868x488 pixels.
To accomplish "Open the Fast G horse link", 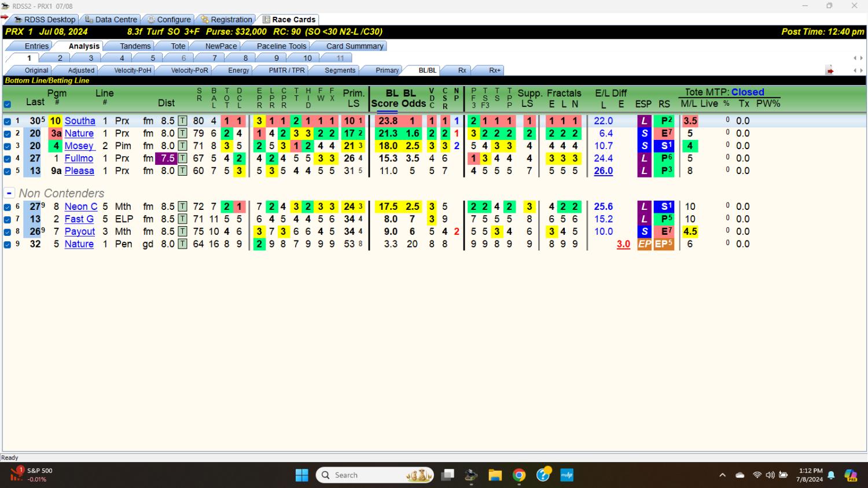I will pos(79,219).
